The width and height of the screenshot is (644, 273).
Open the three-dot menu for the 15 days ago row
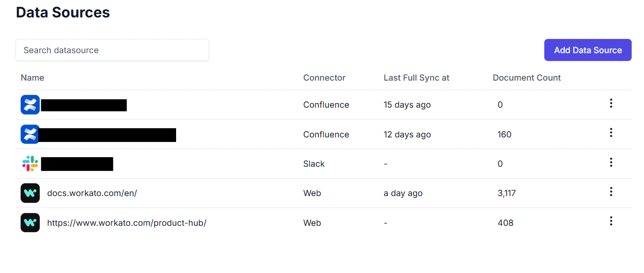pos(611,104)
